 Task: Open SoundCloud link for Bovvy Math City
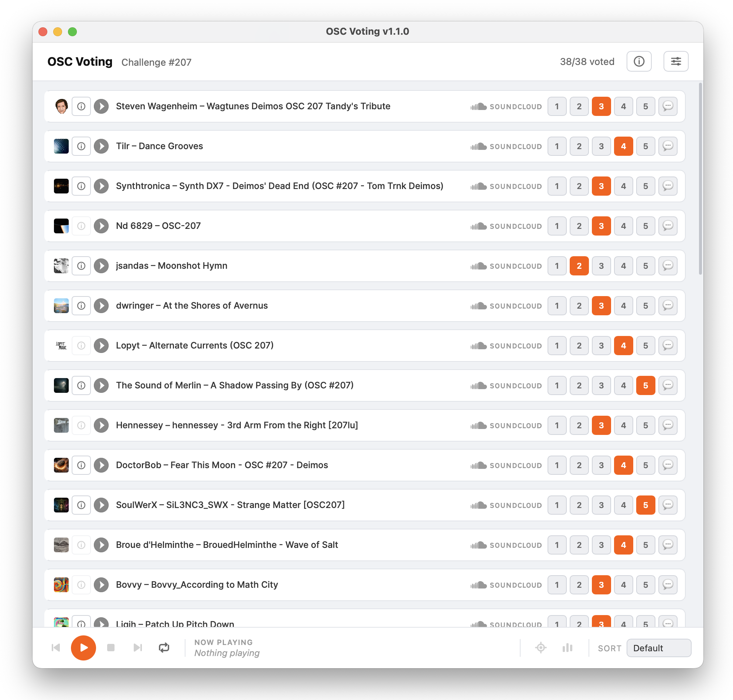coord(506,585)
